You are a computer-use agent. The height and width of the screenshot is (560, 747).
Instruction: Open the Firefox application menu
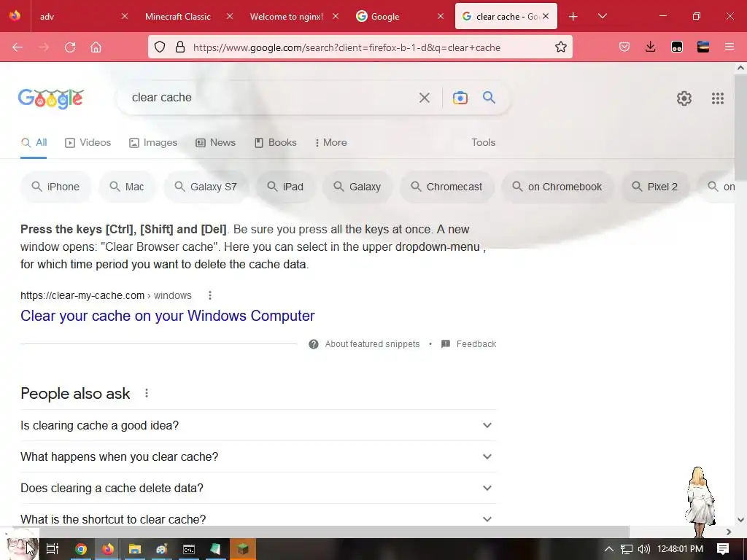729,47
